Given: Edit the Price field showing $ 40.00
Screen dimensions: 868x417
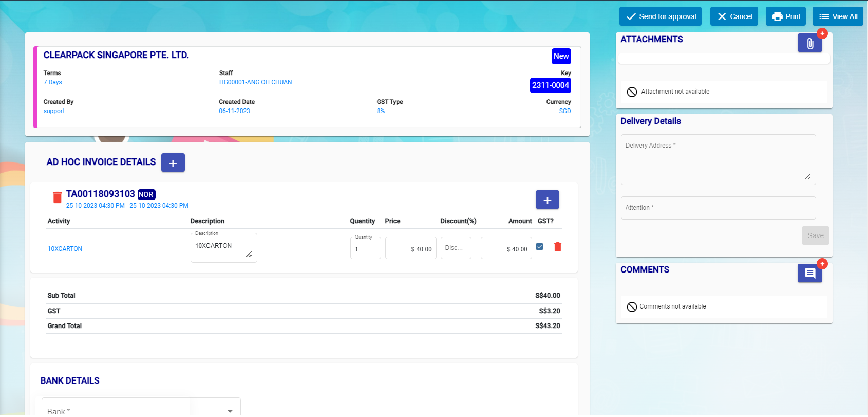Looking at the screenshot, I should point(410,249).
